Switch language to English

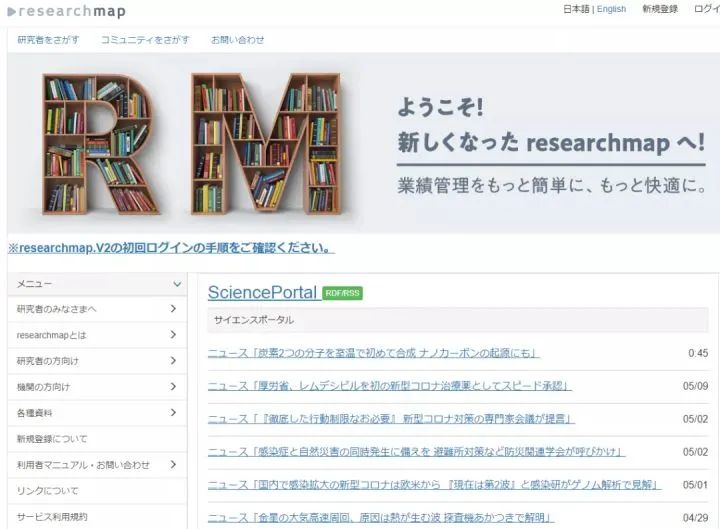(611, 9)
